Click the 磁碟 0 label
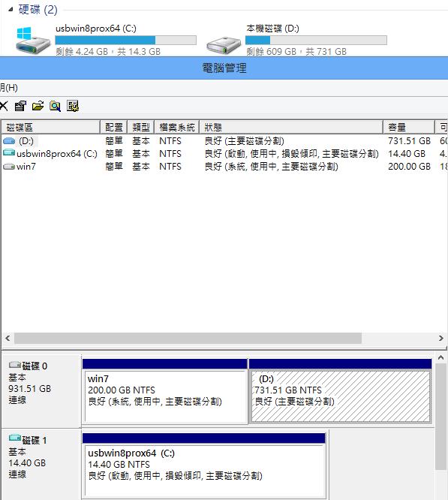 click(35, 366)
